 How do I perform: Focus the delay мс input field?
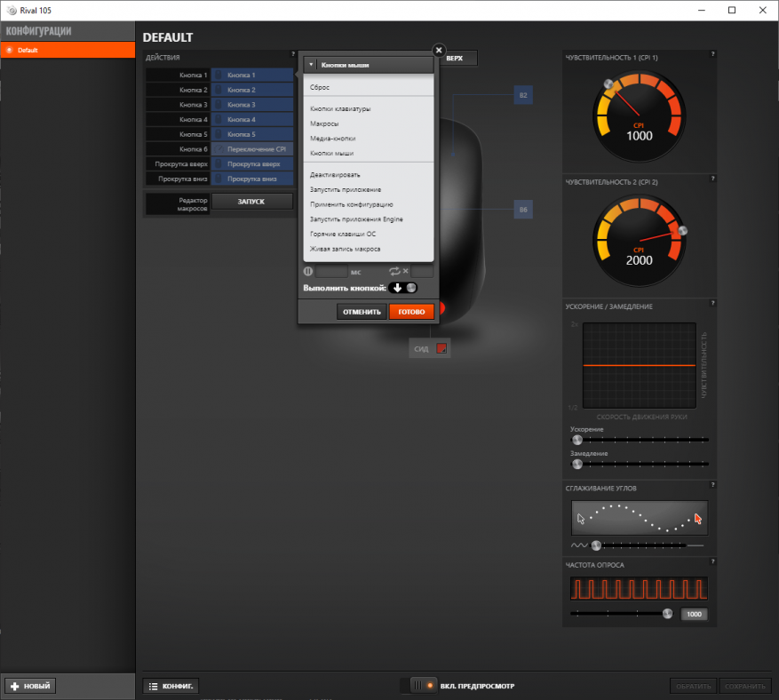click(x=331, y=271)
